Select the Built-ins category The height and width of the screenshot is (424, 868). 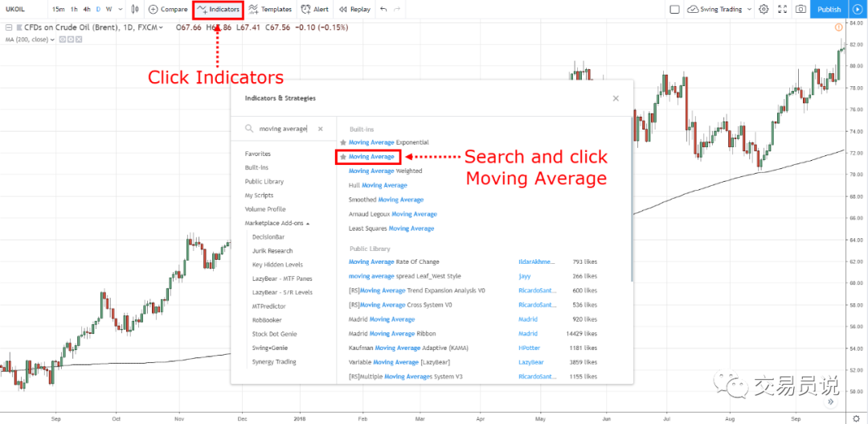[x=256, y=167]
